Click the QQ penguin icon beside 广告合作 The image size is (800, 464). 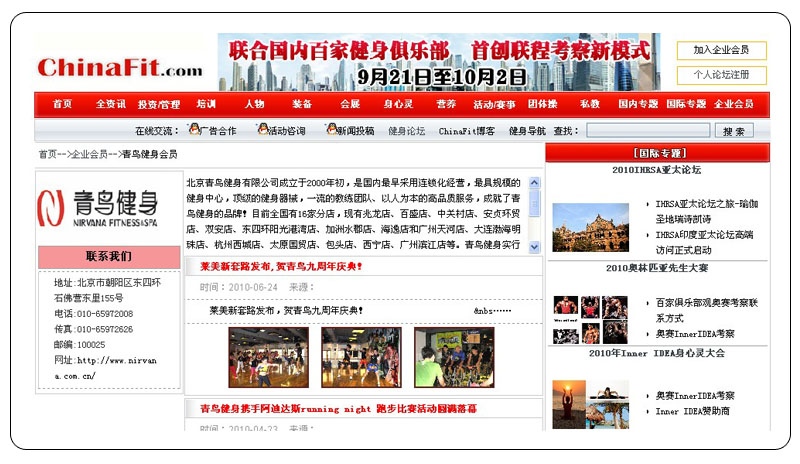tap(194, 129)
